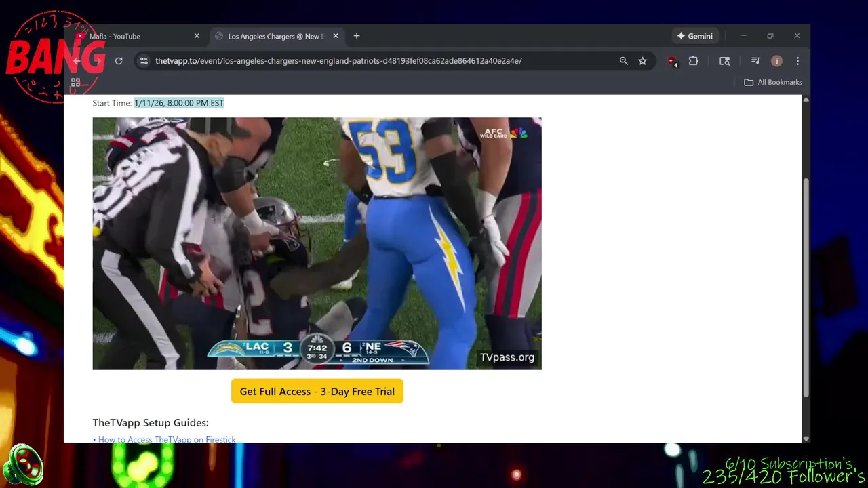The image size is (868, 488).
Task: Open the Chrome profile avatar
Action: pyautogui.click(x=776, y=61)
